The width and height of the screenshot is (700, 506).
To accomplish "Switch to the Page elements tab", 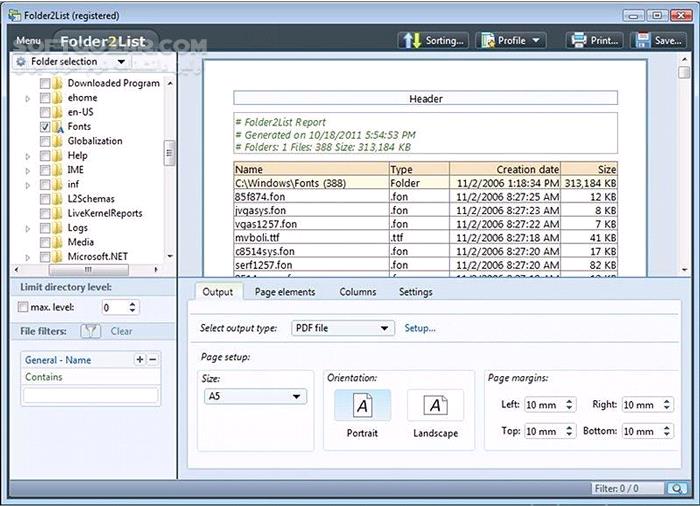I will pos(285,292).
